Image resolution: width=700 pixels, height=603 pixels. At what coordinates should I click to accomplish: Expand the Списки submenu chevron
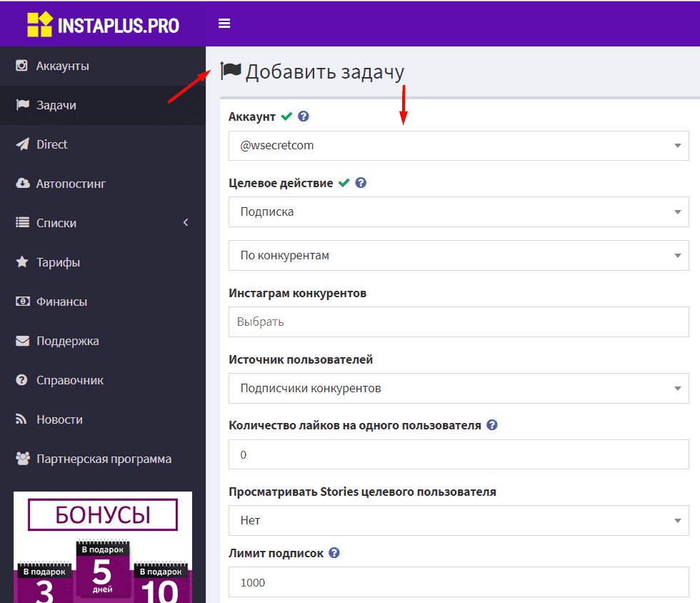pyautogui.click(x=186, y=222)
